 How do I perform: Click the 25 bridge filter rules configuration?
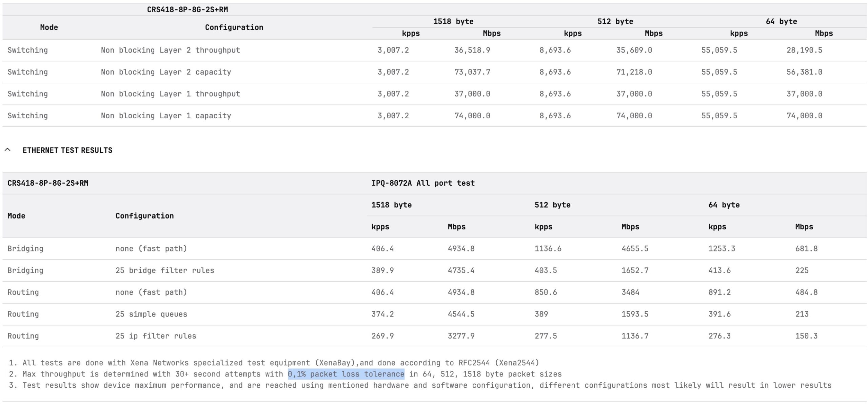165,270
